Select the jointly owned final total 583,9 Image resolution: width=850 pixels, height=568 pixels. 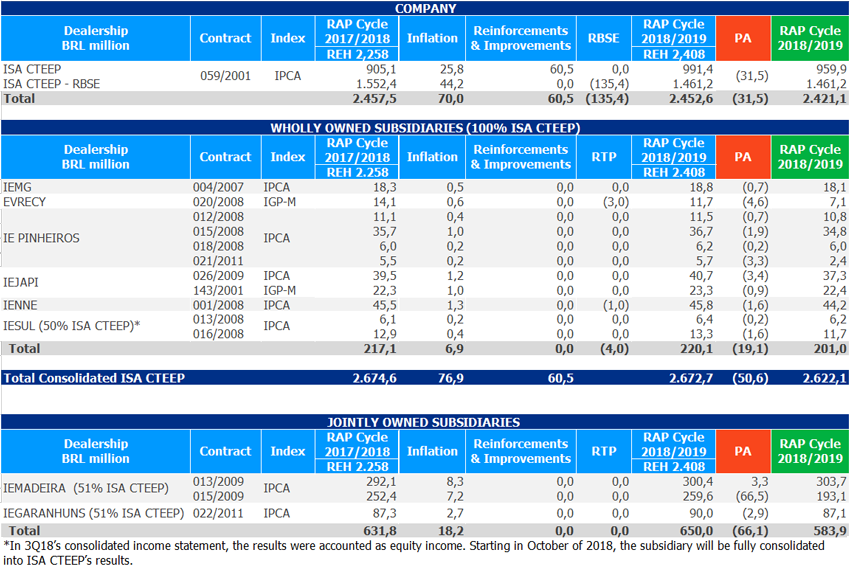(x=830, y=531)
